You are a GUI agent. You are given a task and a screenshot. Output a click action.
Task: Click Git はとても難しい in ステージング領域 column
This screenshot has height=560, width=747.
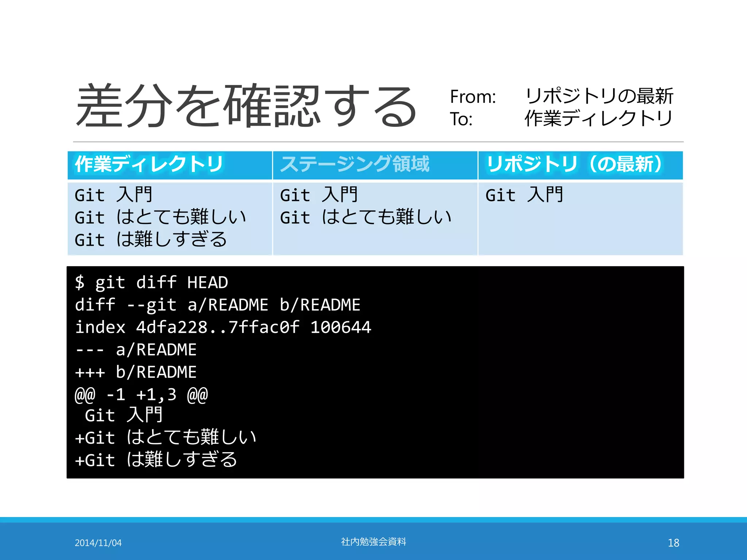coord(366,217)
